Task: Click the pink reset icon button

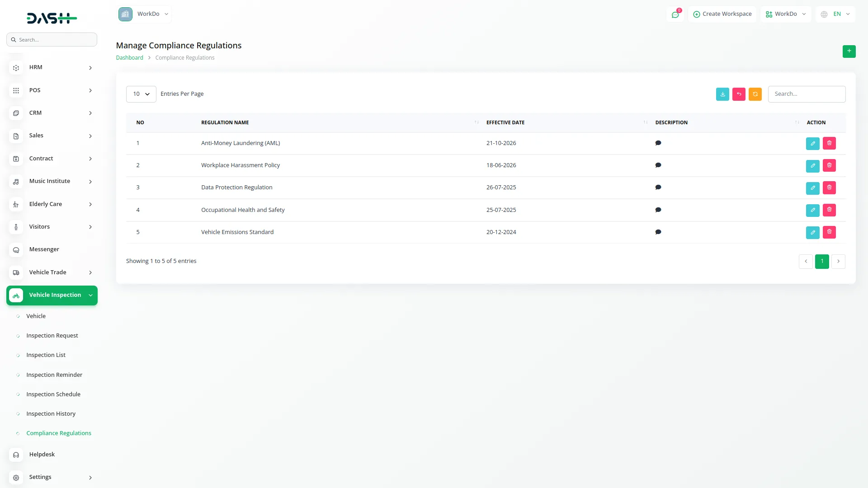Action: (739, 94)
